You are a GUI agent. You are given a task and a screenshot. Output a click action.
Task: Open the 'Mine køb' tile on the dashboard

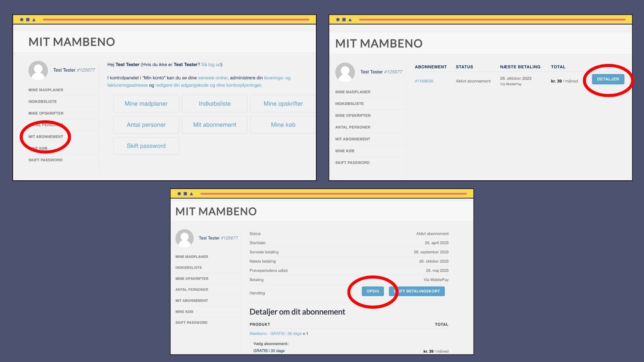click(283, 125)
